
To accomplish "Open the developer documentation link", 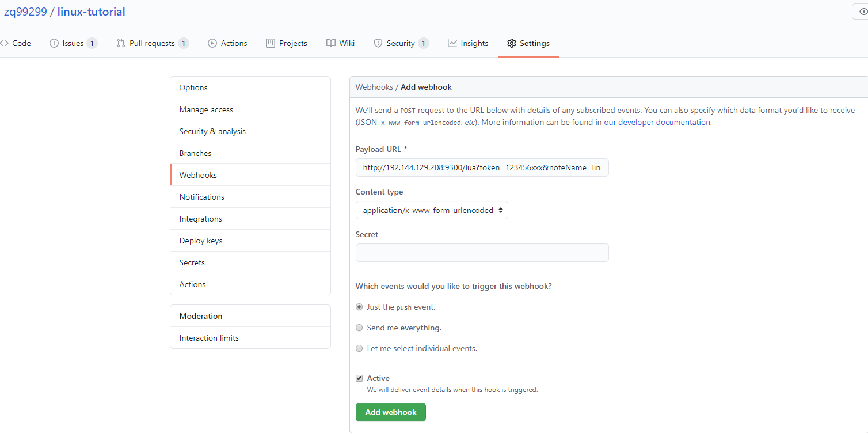I will [657, 122].
